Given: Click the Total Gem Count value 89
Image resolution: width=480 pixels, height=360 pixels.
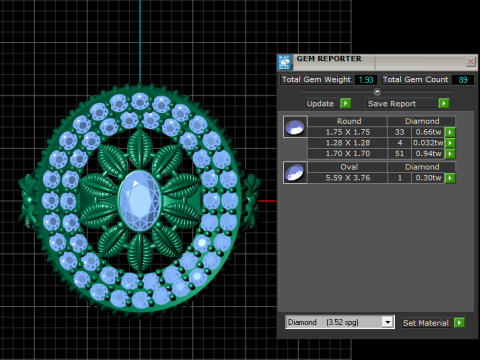Looking at the screenshot, I should coord(463,80).
